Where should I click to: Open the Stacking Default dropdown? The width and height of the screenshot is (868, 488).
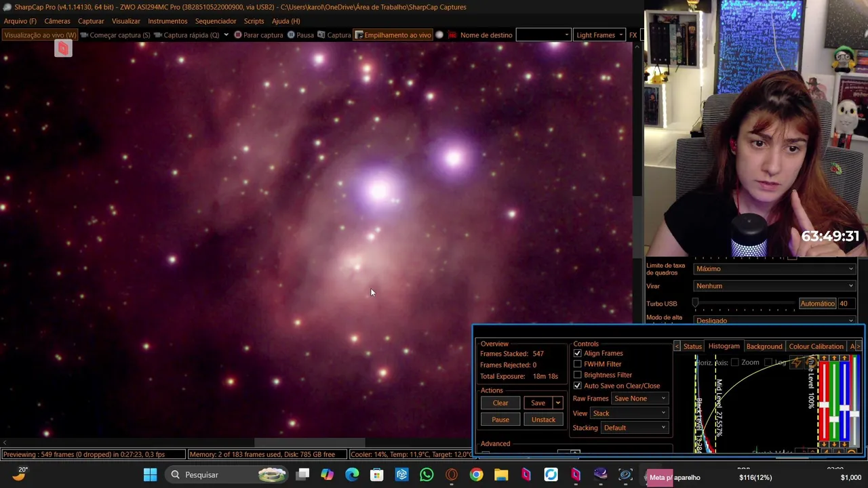(635, 428)
